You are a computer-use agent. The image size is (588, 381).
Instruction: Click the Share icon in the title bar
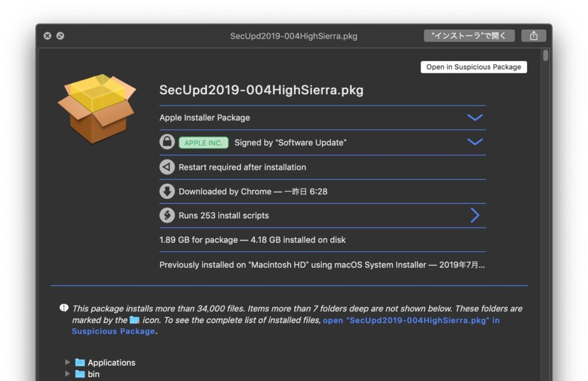[533, 35]
